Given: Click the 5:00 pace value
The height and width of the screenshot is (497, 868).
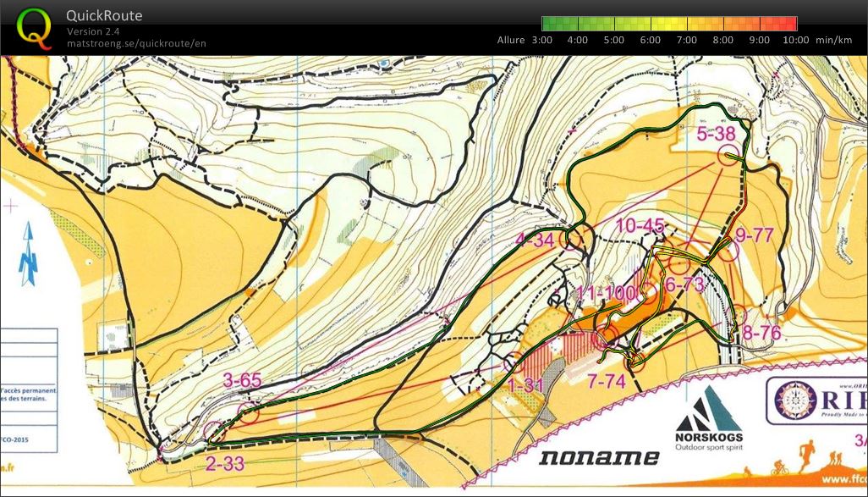Looking at the screenshot, I should (614, 40).
